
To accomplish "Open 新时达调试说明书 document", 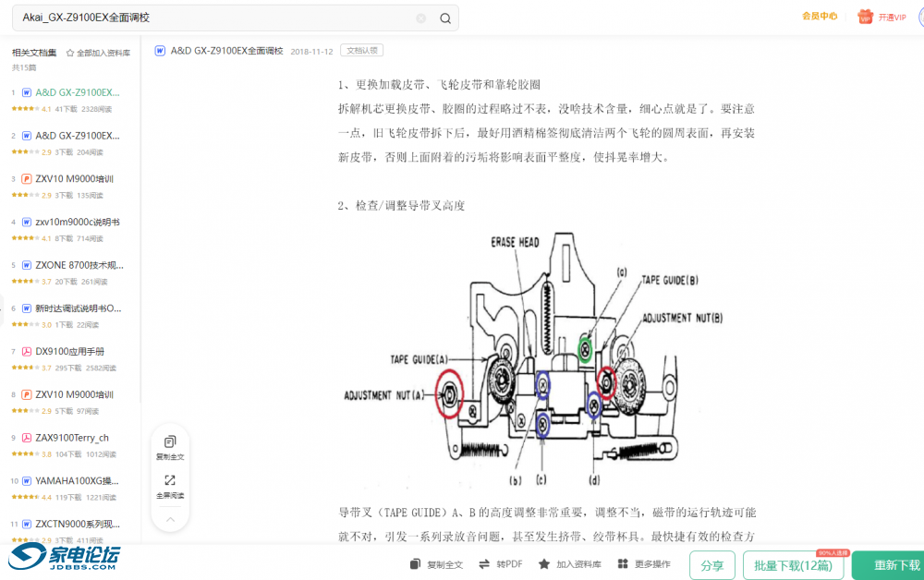I will point(79,308).
